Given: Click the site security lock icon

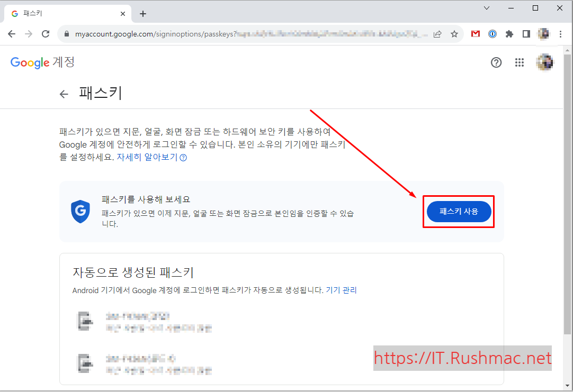Looking at the screenshot, I should (x=66, y=33).
